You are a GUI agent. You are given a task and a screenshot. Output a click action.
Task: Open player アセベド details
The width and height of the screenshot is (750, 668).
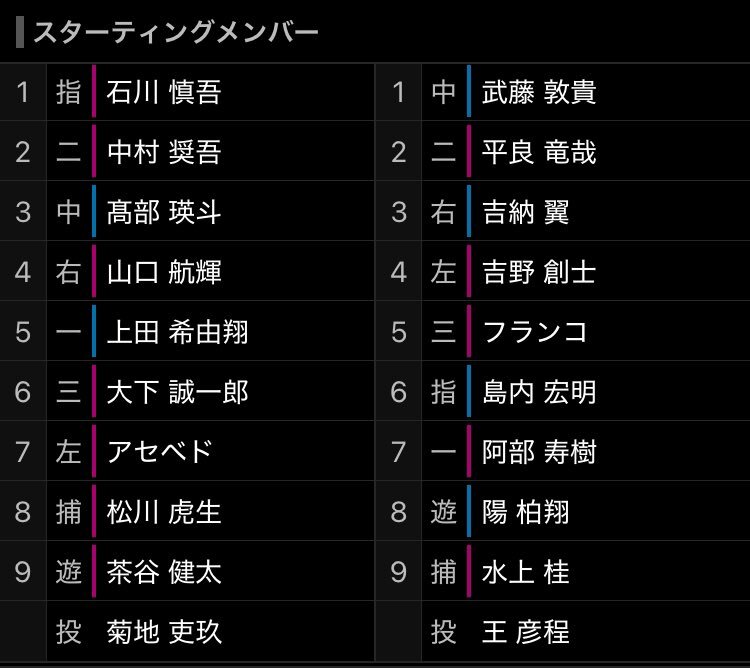pos(159,452)
